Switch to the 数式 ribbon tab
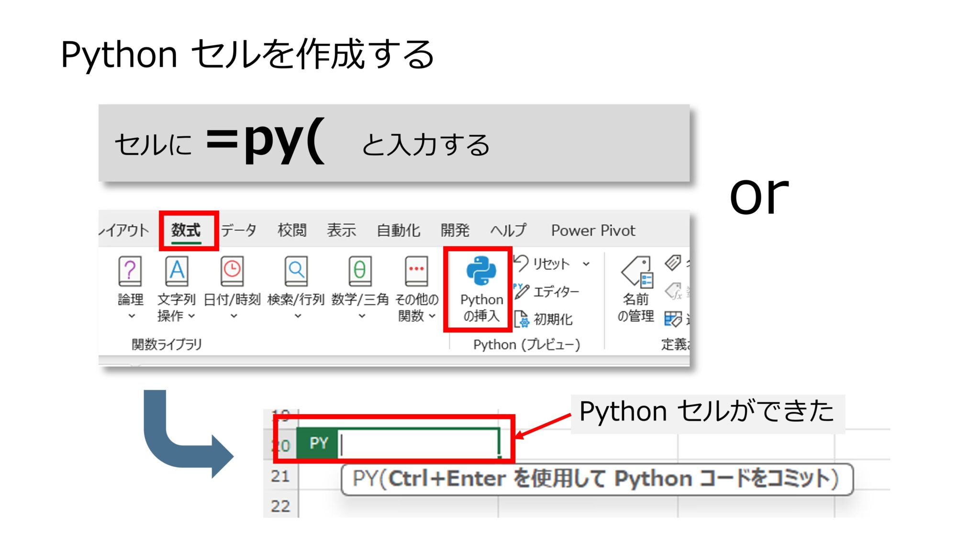The width and height of the screenshot is (980, 551). 186,231
